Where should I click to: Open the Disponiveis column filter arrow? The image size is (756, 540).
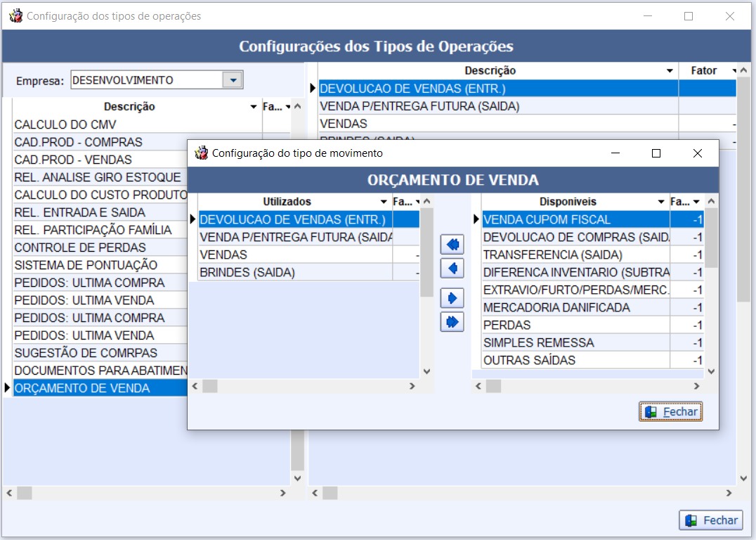pyautogui.click(x=661, y=202)
